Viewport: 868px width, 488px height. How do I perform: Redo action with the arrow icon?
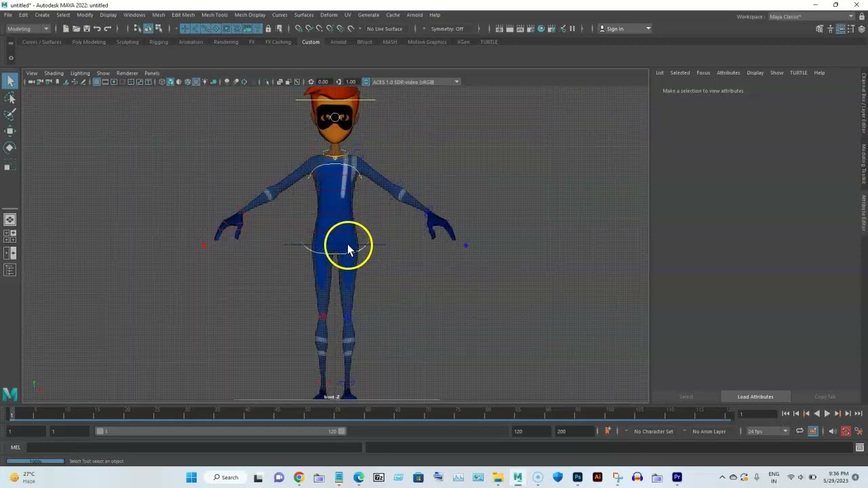[x=108, y=28]
